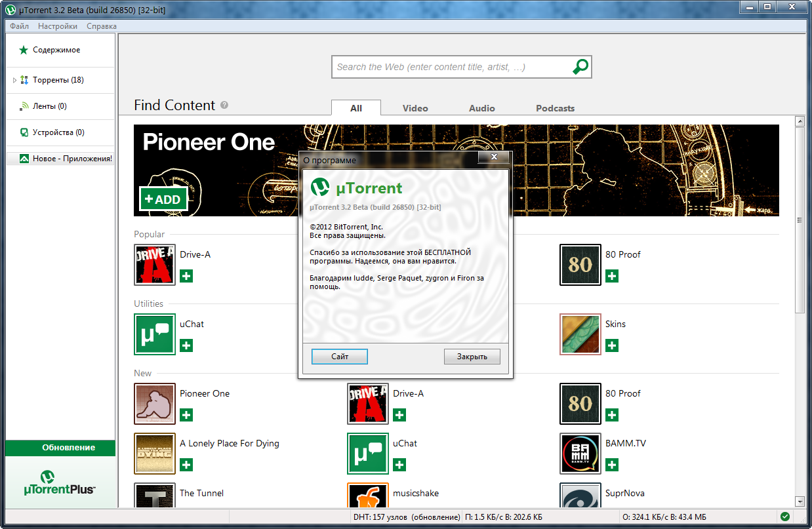Switch to the Video tab

click(415, 108)
